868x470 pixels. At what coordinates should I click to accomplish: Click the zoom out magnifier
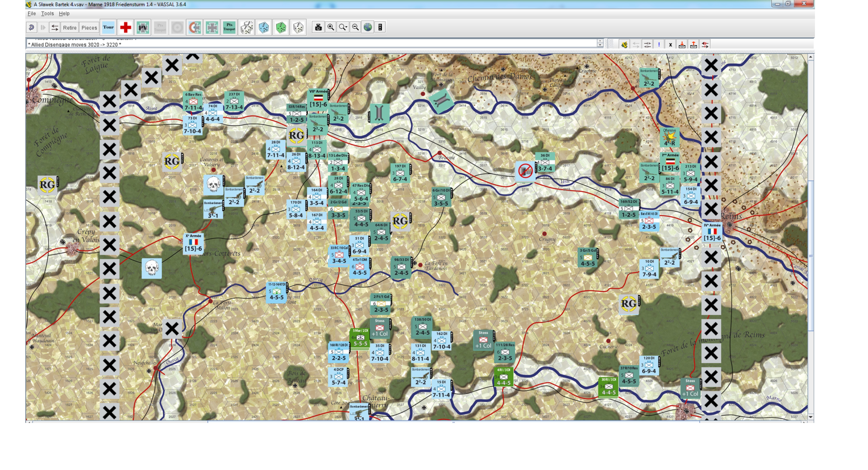point(356,27)
